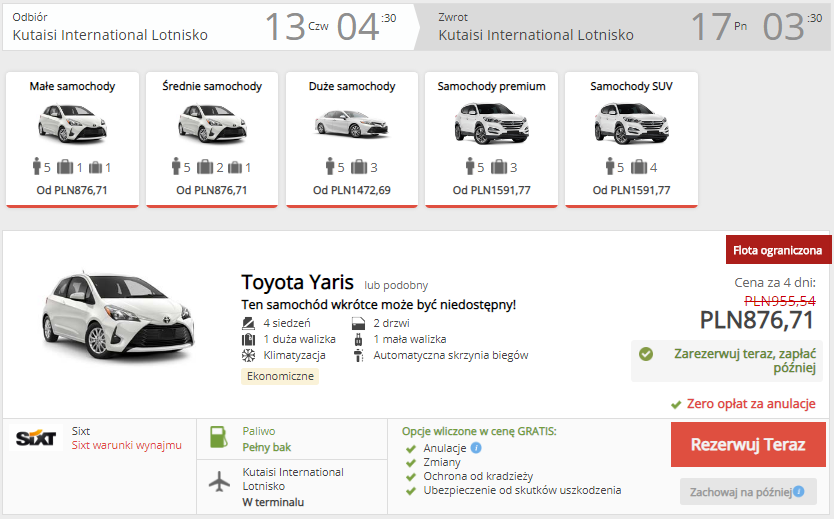
Task: Click the Ten samochód wkrótce może być niedostępny warning
Action: point(378,305)
